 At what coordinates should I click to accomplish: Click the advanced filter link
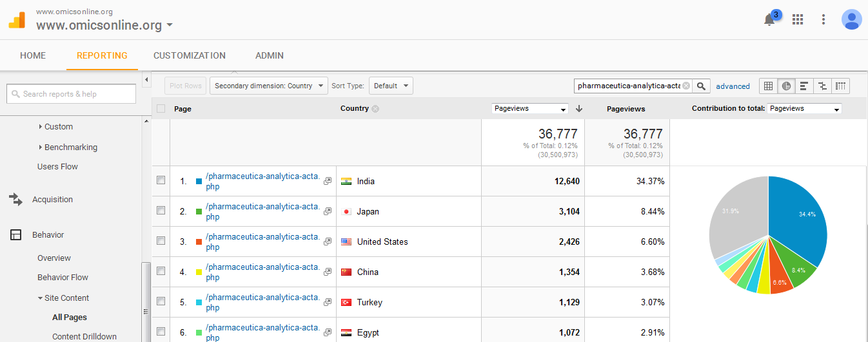733,86
